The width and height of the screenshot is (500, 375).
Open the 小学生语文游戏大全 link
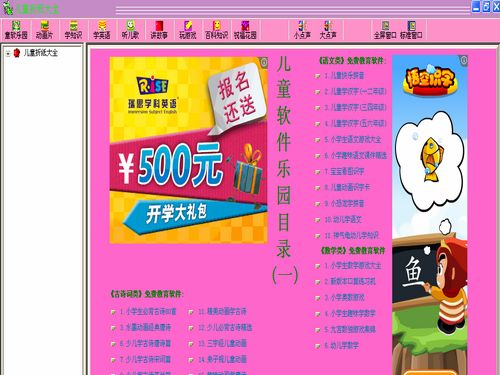[353, 140]
